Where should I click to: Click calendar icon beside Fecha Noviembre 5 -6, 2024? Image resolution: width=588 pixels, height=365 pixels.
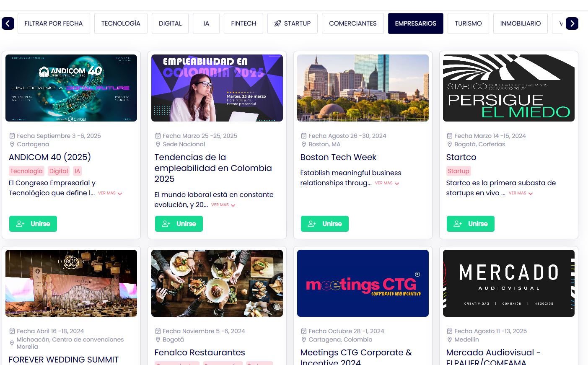click(158, 331)
